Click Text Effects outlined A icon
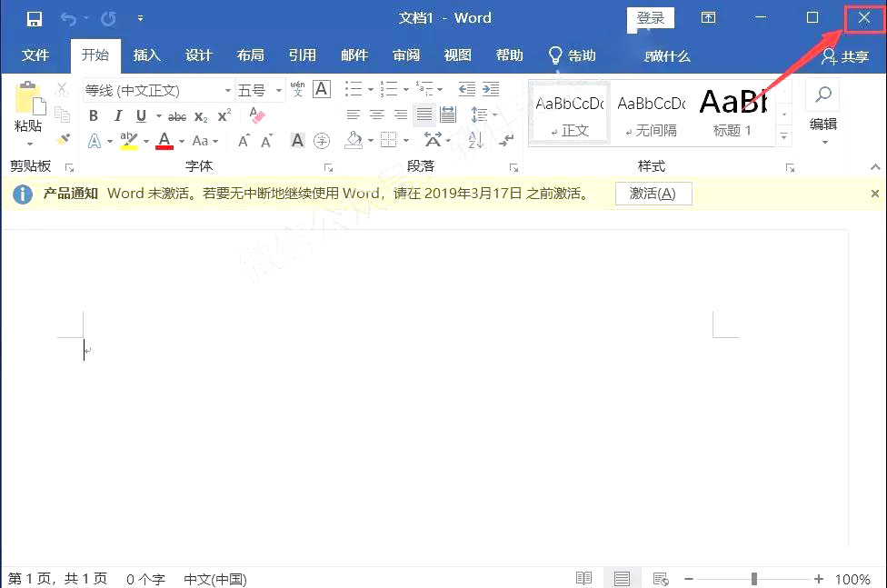887x588 pixels. tap(95, 140)
